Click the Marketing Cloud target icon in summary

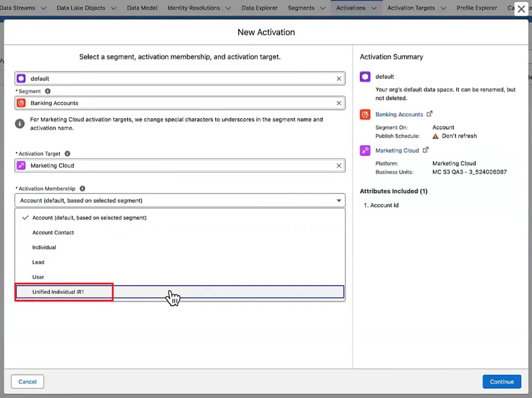pos(365,150)
